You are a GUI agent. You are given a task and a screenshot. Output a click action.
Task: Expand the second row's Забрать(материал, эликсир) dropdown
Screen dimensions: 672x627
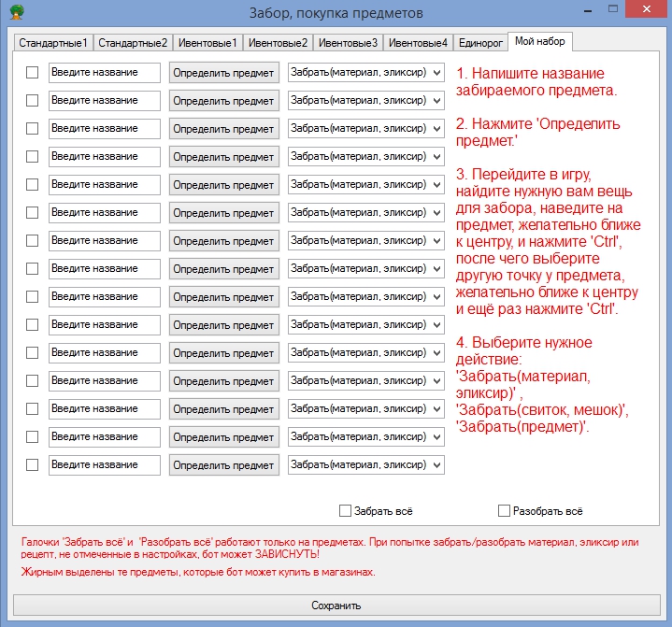pyautogui.click(x=366, y=100)
